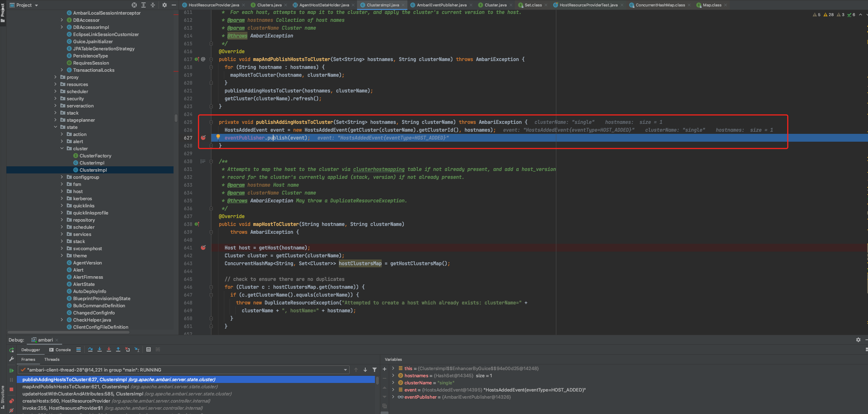Click the frames filter funnel icon
Viewport: 868px width, 414px height.
374,370
